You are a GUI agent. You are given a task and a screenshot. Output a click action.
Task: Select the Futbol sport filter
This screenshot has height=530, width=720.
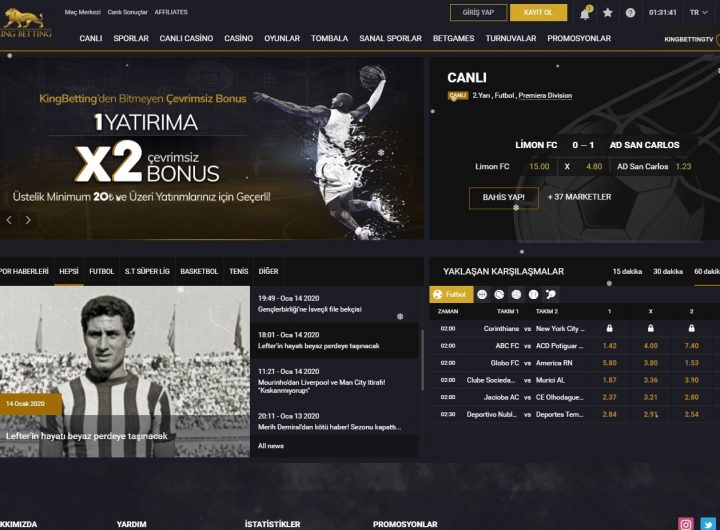click(x=451, y=294)
